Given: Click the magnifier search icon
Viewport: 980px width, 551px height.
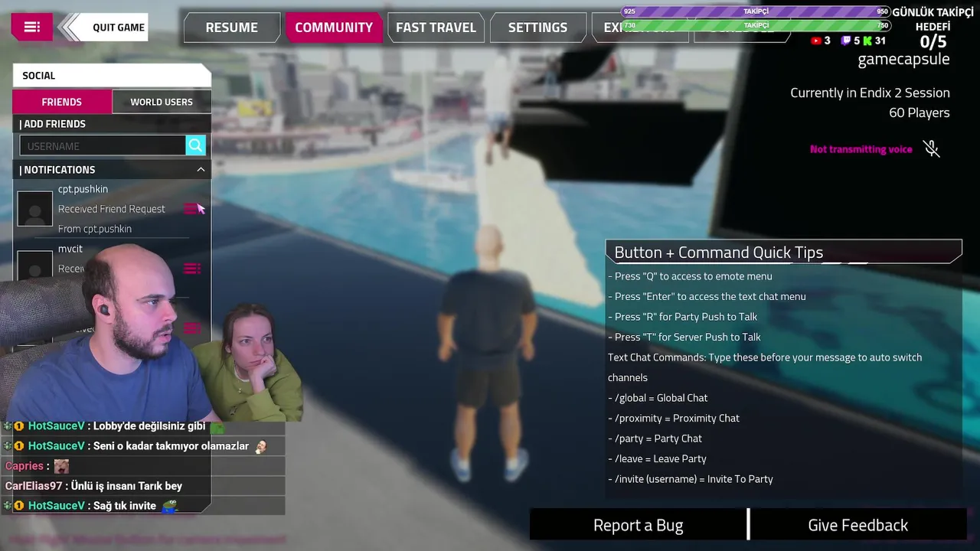Looking at the screenshot, I should pos(196,145).
